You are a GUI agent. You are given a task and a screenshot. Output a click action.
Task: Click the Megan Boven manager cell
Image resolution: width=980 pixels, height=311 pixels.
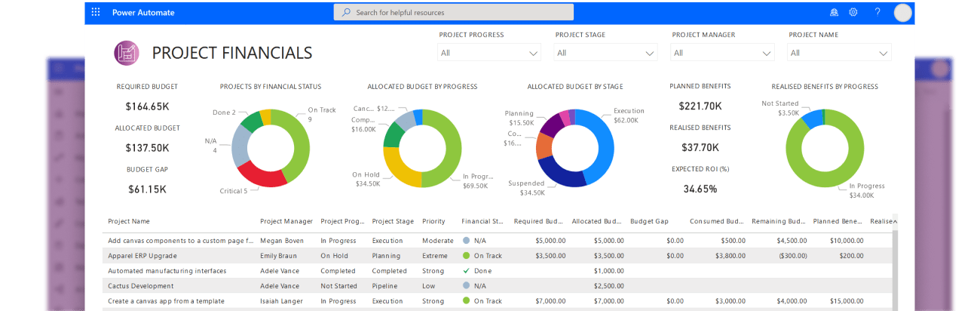(x=283, y=241)
